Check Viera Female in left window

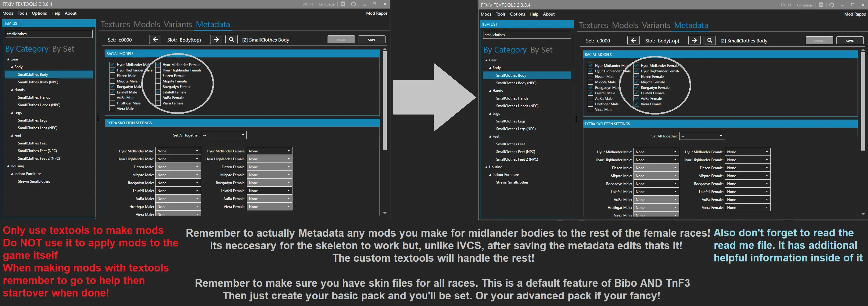[158, 103]
